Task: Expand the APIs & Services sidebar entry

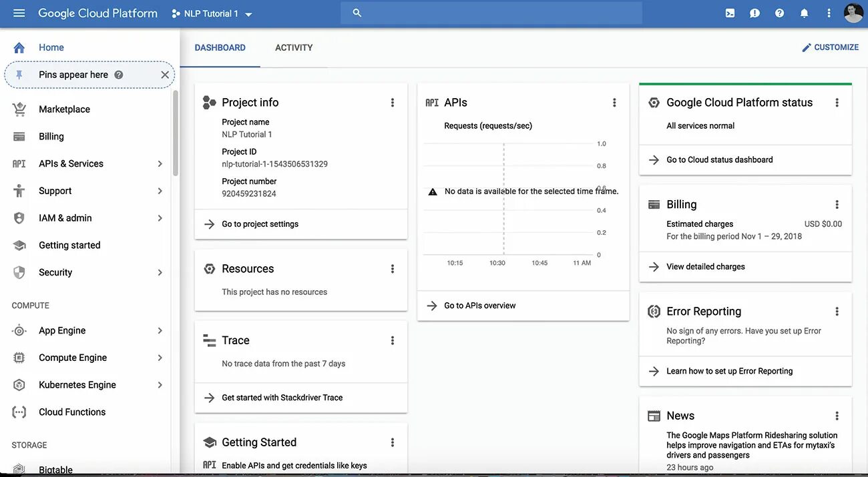Action: [159, 163]
